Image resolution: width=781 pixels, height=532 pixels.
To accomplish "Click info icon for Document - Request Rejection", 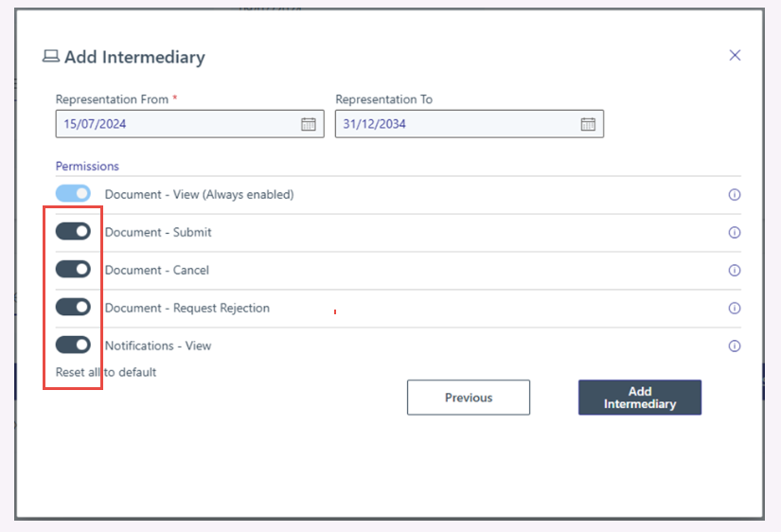I will [735, 309].
